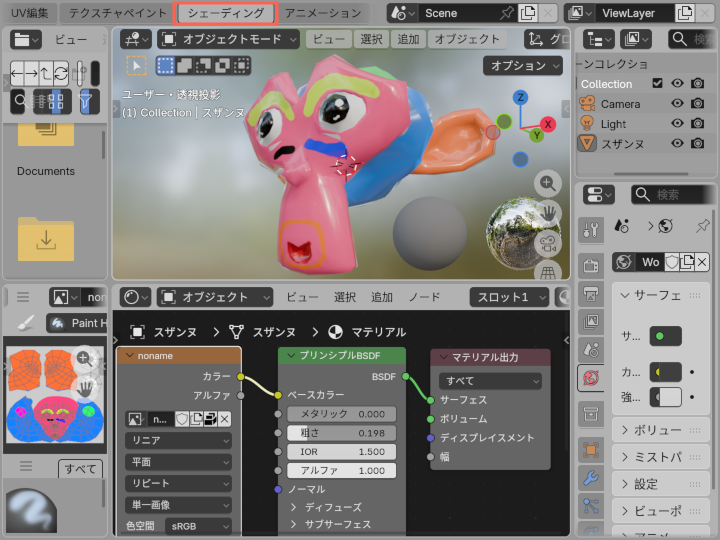Open the オブジェクトモード dropdown
Image resolution: width=720 pixels, height=540 pixels.
228,39
